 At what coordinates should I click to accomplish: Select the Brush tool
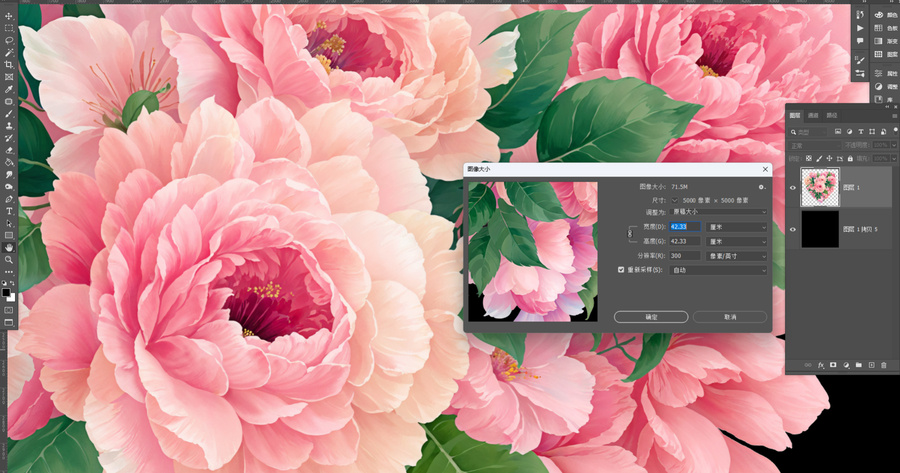point(9,114)
